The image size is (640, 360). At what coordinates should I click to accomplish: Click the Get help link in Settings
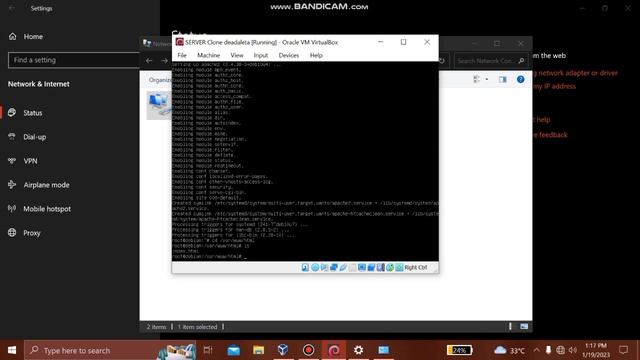tap(542, 119)
